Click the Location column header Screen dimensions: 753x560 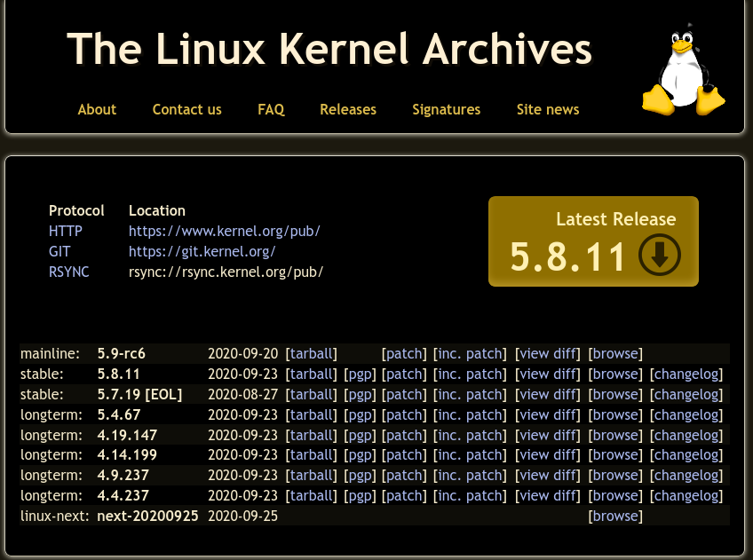point(157,210)
